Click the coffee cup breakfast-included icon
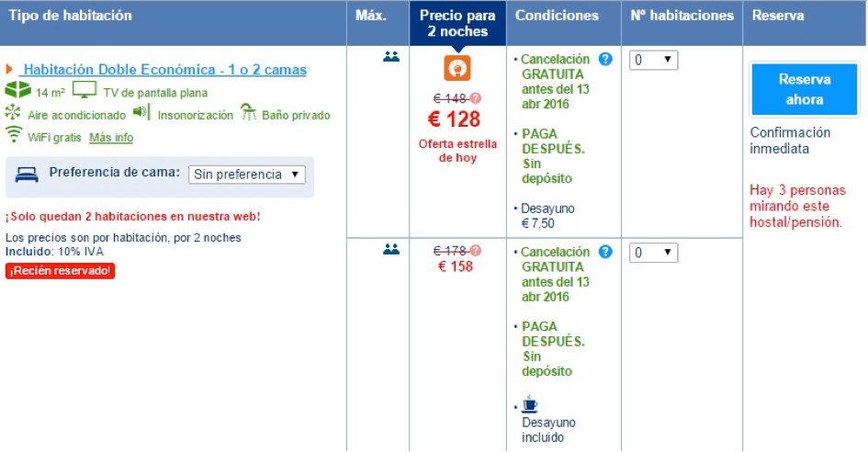The height and width of the screenshot is (452, 868). [530, 403]
